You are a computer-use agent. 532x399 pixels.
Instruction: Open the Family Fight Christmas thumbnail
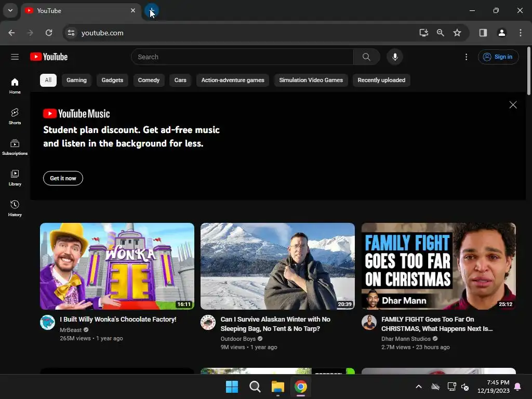[438, 266]
